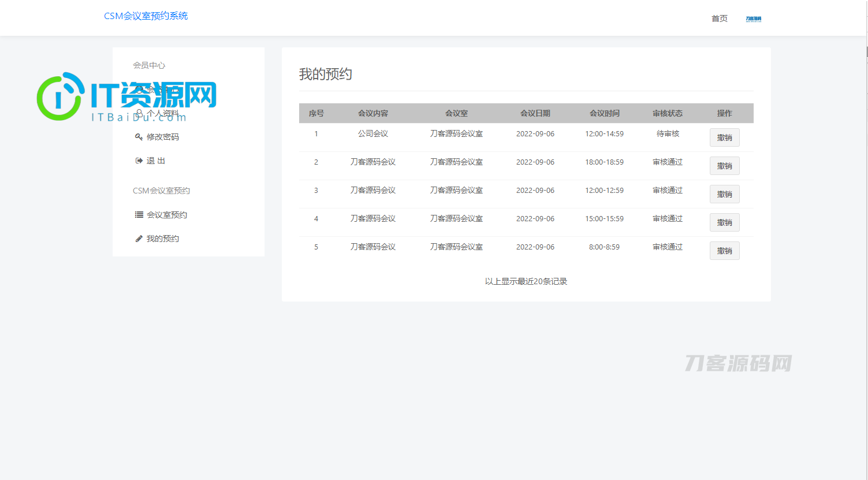Open the 个人资料 sidebar link
Image resolution: width=868 pixels, height=480 pixels.
(x=162, y=113)
